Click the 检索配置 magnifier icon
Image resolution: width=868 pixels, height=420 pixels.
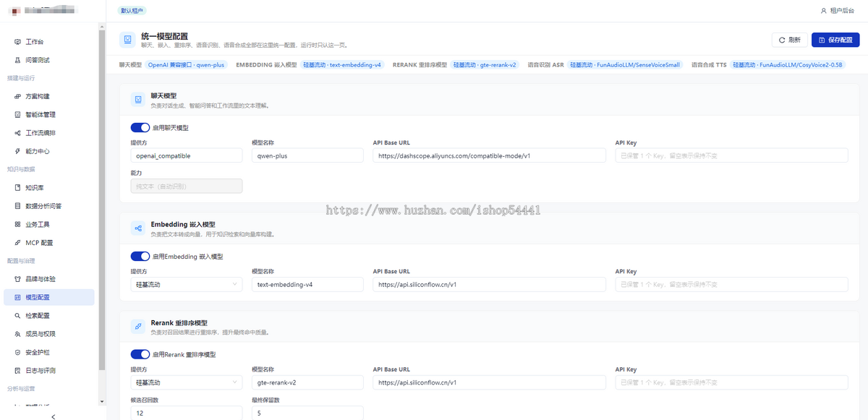point(18,316)
